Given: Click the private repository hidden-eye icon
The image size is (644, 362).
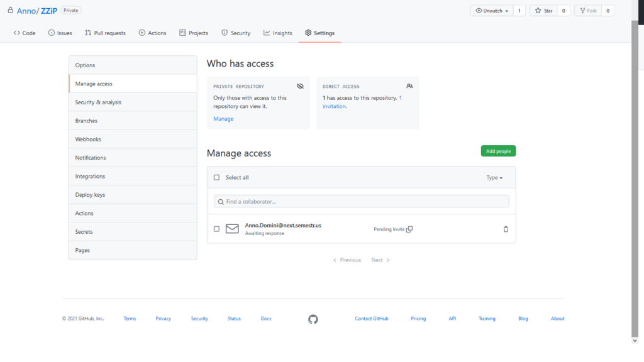Looking at the screenshot, I should click(300, 86).
